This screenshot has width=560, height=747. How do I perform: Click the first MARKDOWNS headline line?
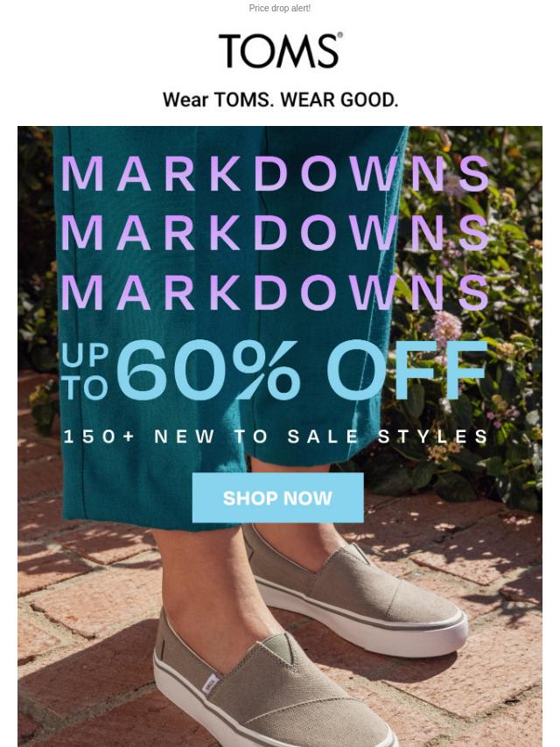275,173
